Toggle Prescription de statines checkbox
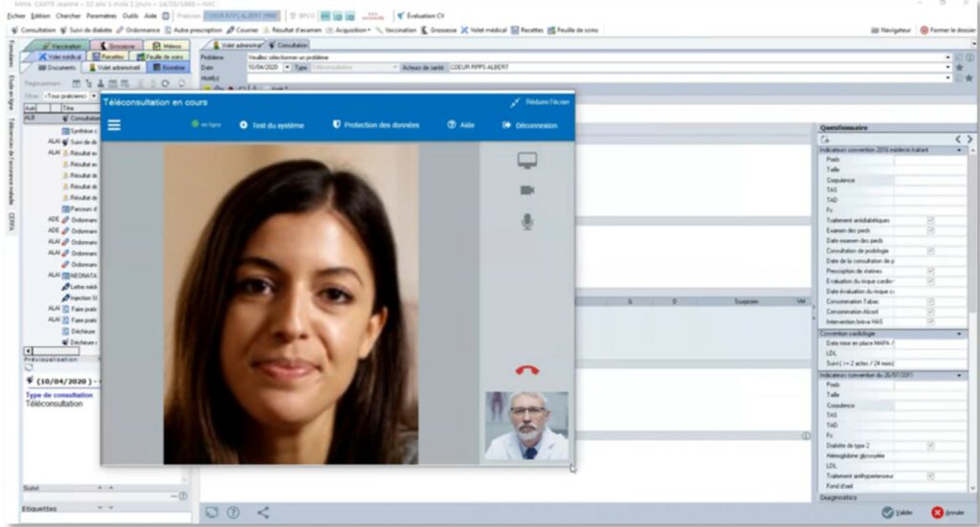980x527 pixels. click(930, 271)
